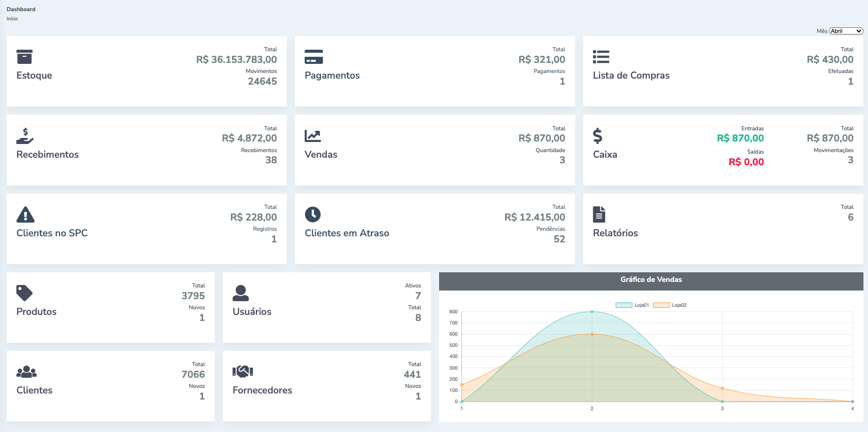This screenshot has width=868, height=432.
Task: Select the Usuários person icon
Action: coord(241,293)
